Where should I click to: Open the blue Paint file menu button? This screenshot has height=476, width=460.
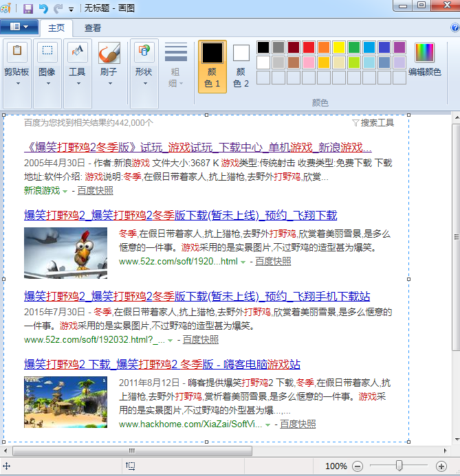[19, 27]
